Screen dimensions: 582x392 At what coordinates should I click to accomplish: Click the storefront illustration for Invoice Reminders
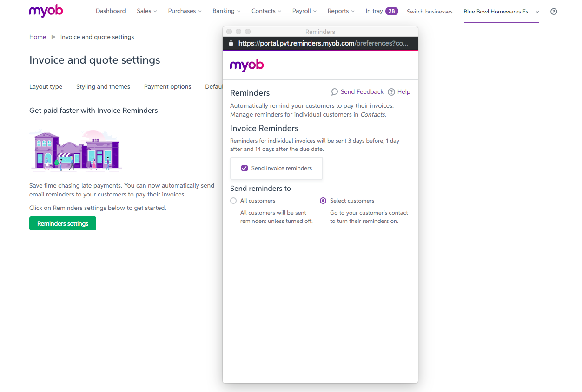[76, 150]
